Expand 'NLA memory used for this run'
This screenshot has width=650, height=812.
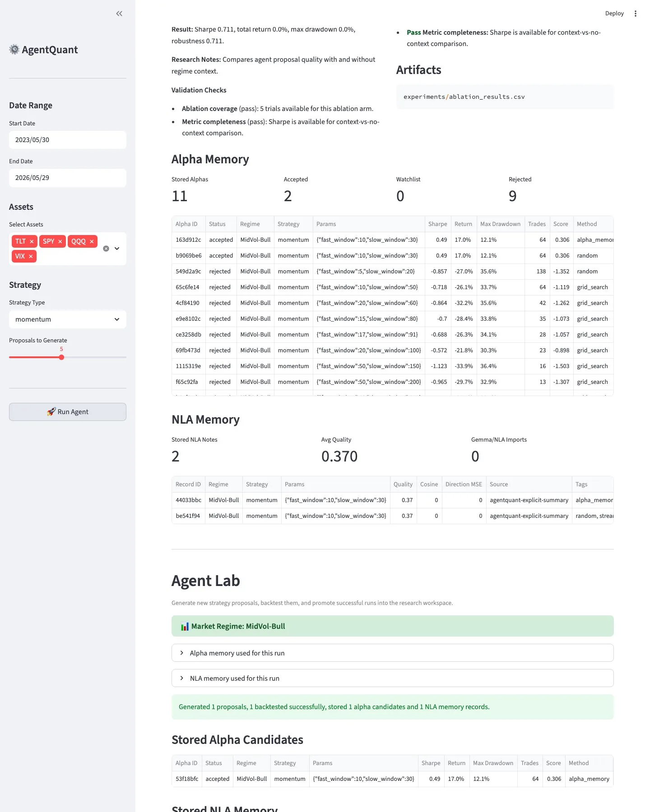(393, 678)
